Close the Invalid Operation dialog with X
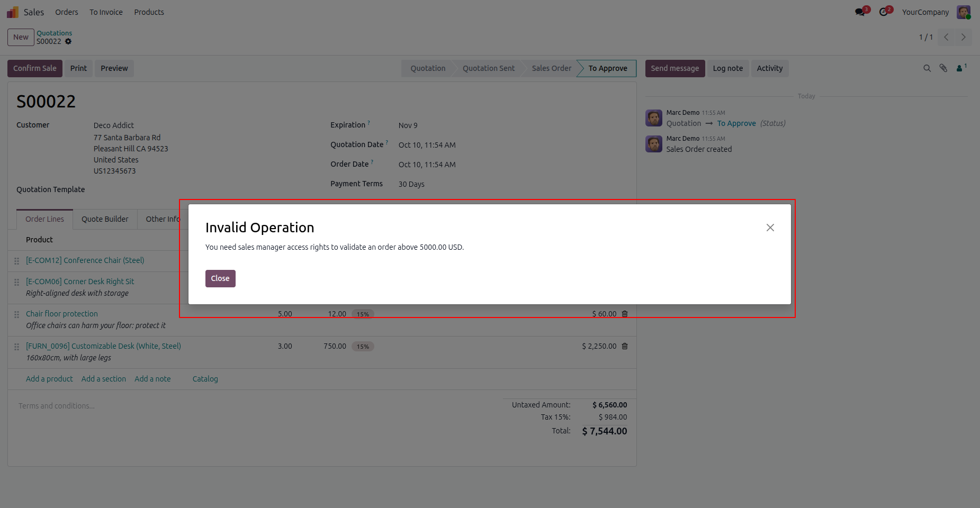The image size is (980, 508). [x=770, y=228]
